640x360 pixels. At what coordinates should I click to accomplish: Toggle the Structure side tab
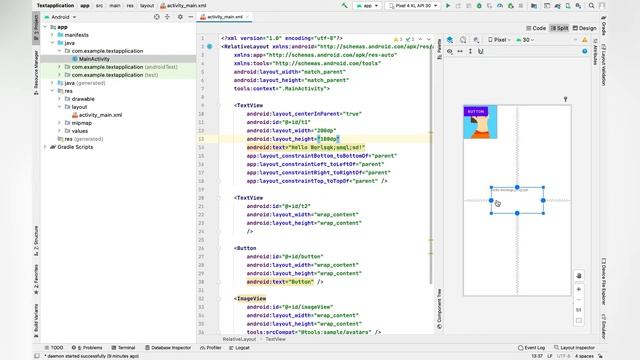[x=36, y=241]
